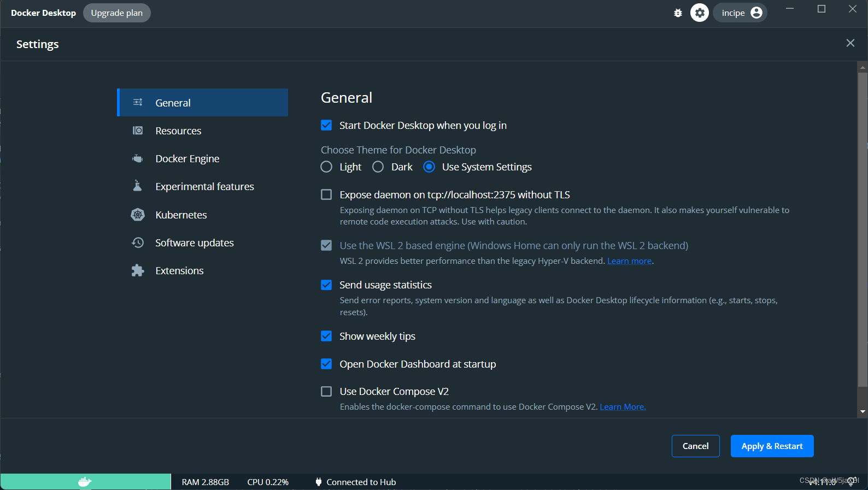Click the incipe account button
Viewport: 868px width, 490px height.
[740, 13]
